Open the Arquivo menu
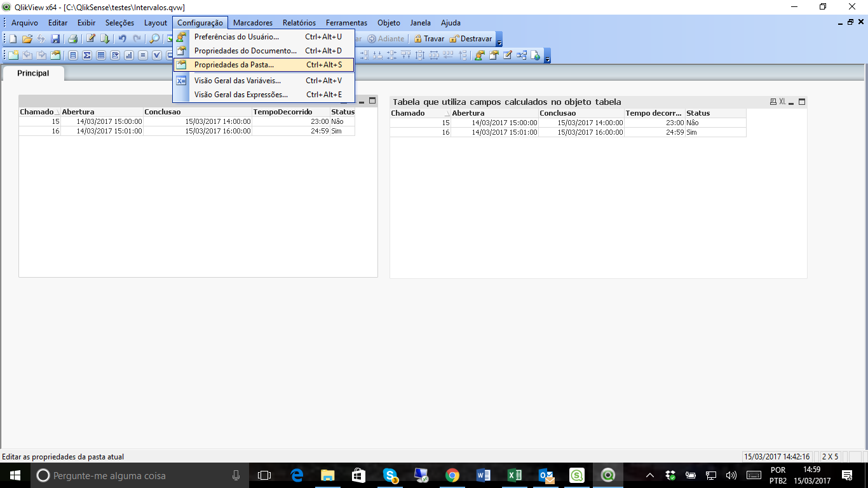Image resolution: width=868 pixels, height=488 pixels. click(25, 22)
